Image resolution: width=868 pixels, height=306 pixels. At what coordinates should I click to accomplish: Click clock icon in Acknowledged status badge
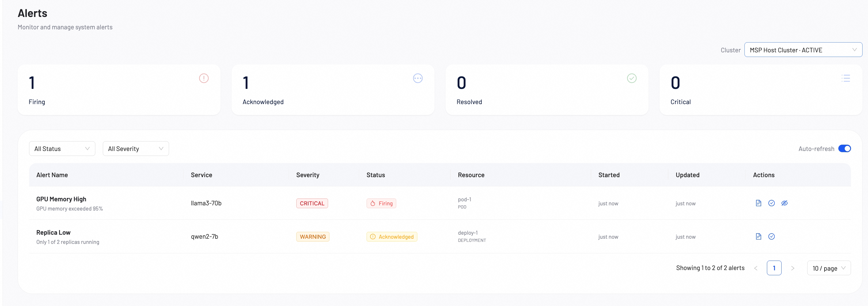coord(373,237)
